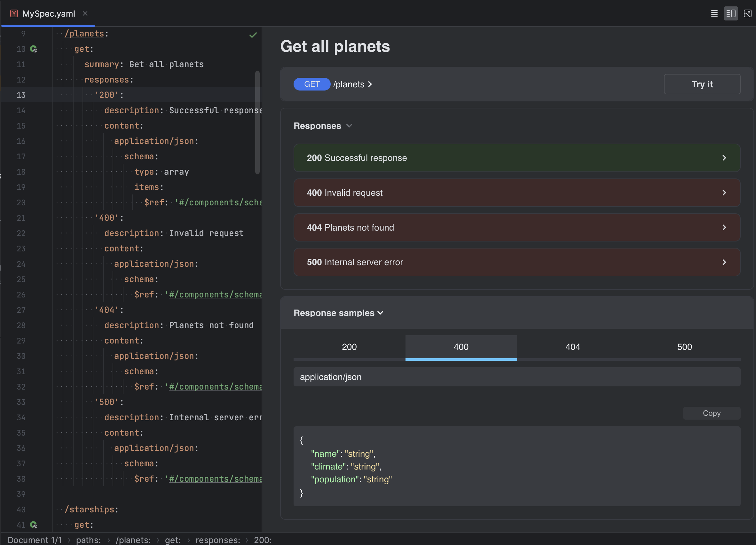The height and width of the screenshot is (545, 756).
Task: Click the GET method badge beside /planets
Action: (312, 84)
